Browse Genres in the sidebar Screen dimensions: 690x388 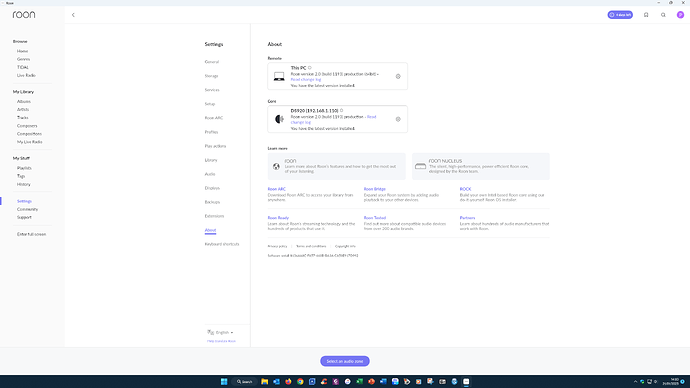coord(23,59)
